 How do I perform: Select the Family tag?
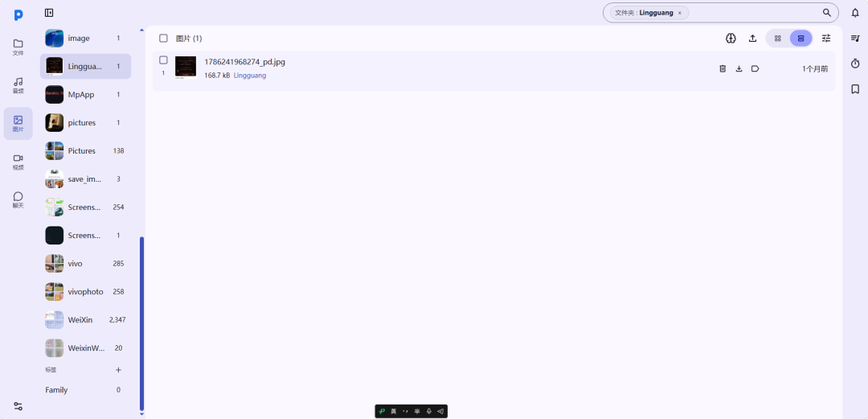[85, 389]
